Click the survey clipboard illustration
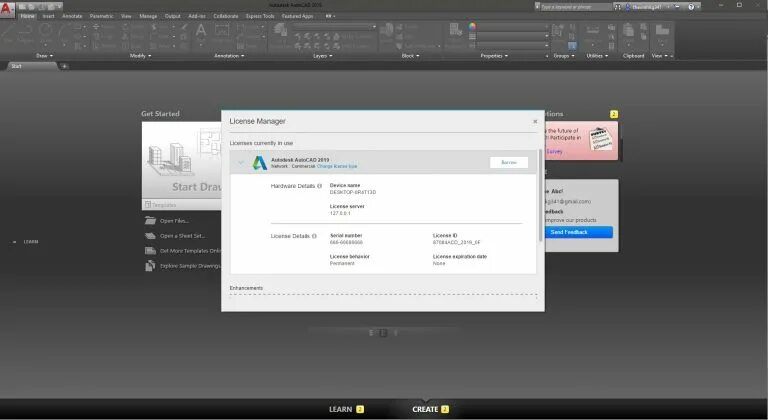The height and width of the screenshot is (420, 768). (600, 139)
